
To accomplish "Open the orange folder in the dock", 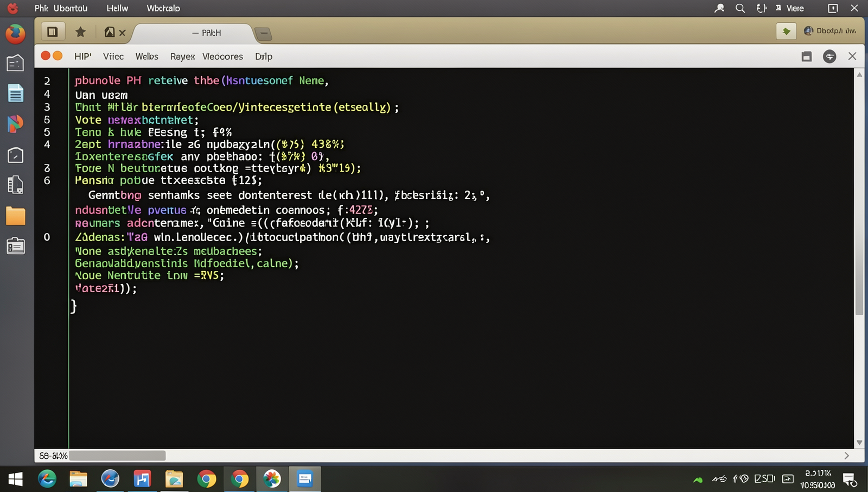I will pos(16,216).
